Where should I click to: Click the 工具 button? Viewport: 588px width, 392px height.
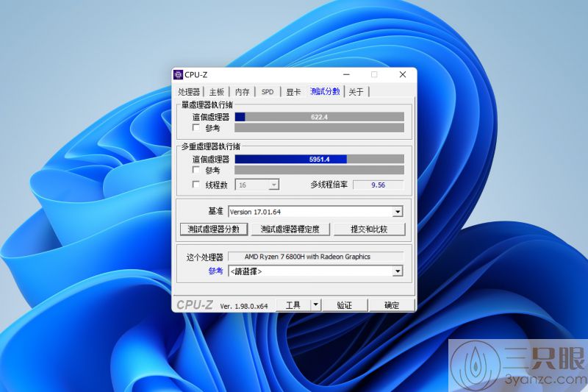click(x=293, y=305)
